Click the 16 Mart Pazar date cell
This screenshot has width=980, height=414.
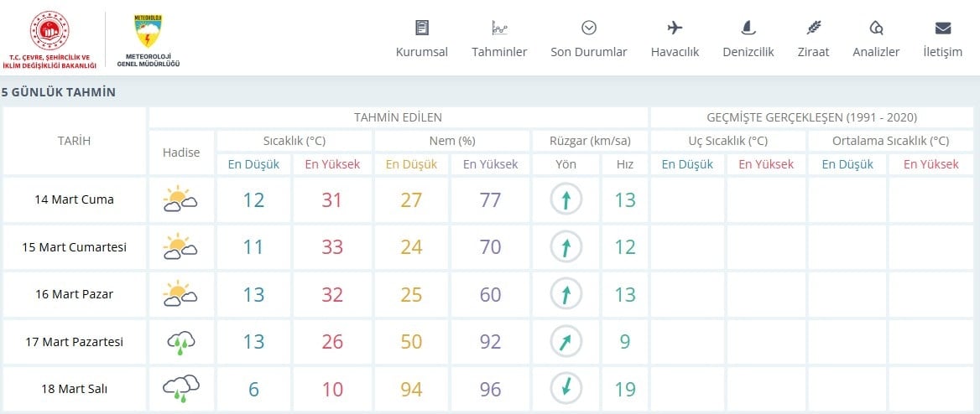click(75, 294)
